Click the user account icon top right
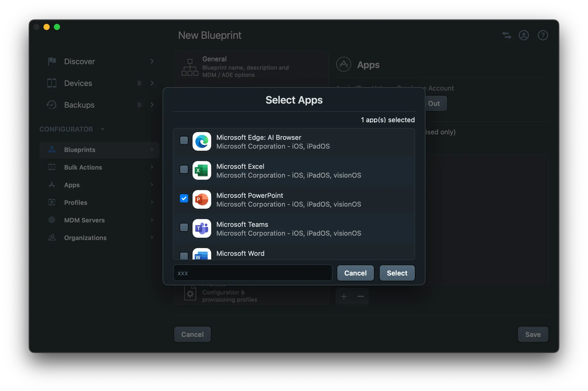Screen dimensions: 588x391 click(x=524, y=35)
